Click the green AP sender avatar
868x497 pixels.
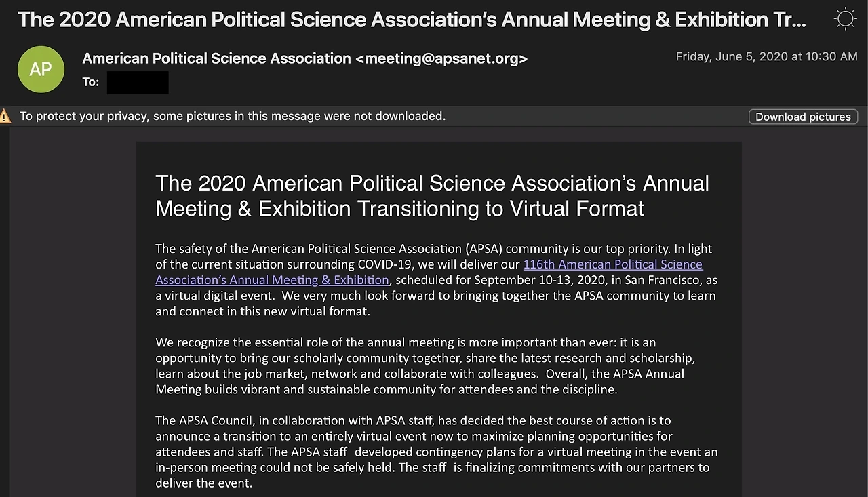pos(41,69)
